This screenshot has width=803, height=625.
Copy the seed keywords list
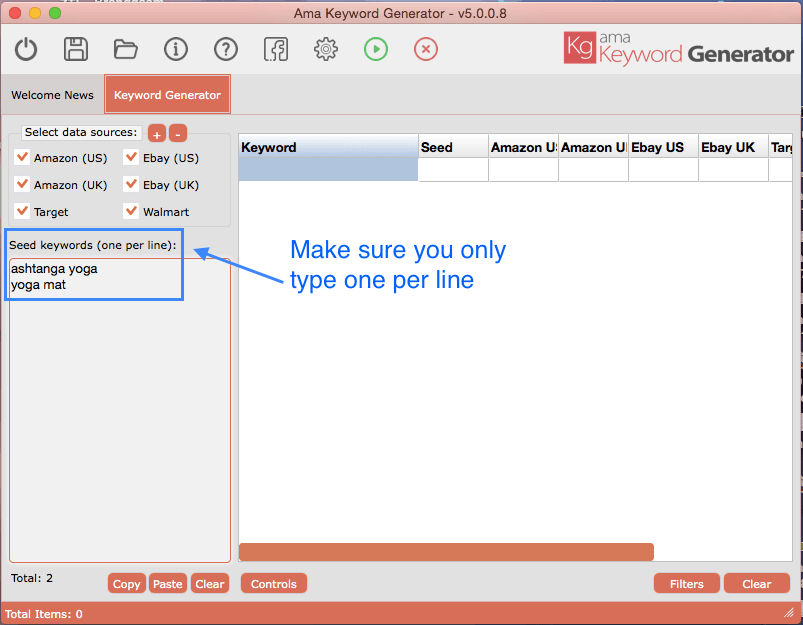click(x=126, y=584)
